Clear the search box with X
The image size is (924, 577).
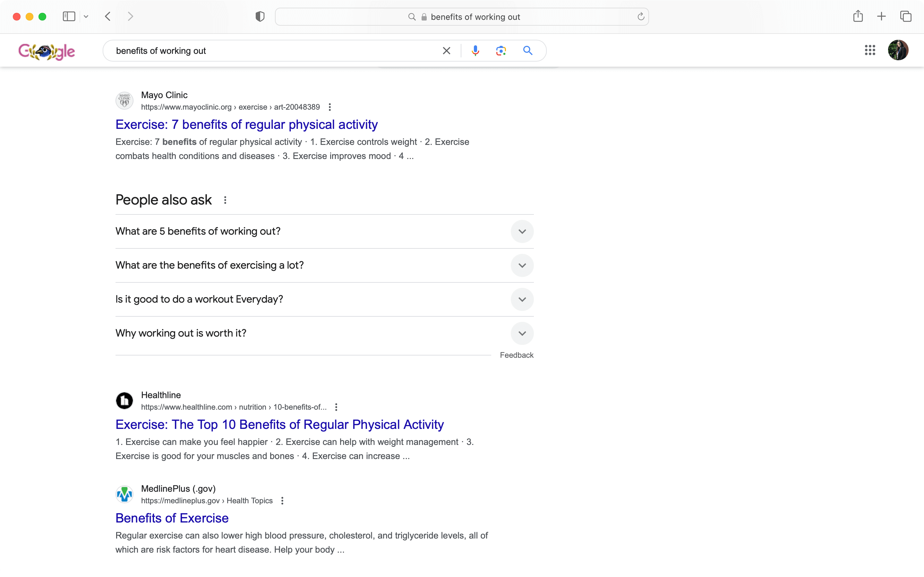[x=446, y=51]
